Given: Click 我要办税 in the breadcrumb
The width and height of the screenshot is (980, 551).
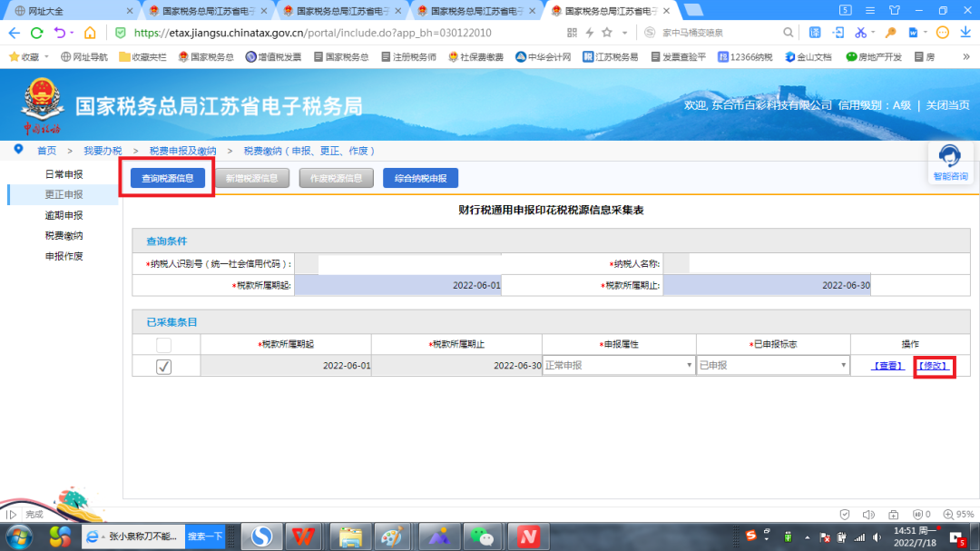Looking at the screenshot, I should (103, 151).
